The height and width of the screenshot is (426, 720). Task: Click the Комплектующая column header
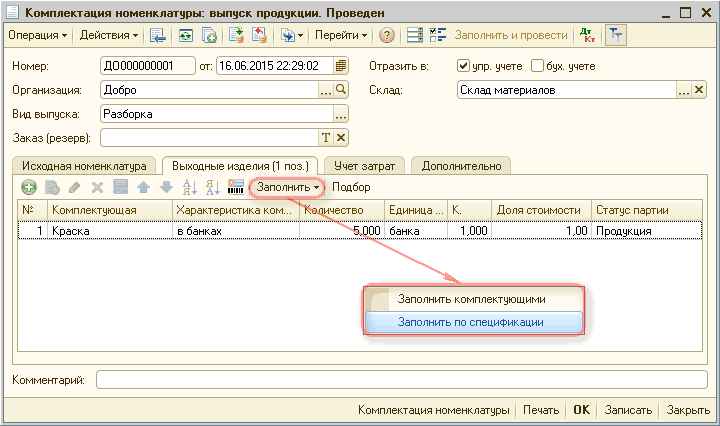pos(110,210)
